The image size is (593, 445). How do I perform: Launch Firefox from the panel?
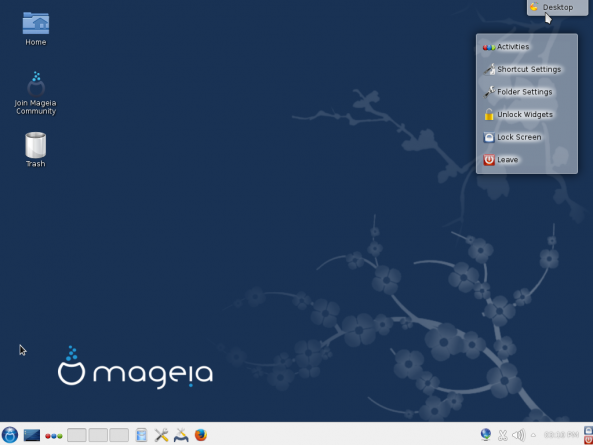pyautogui.click(x=201, y=435)
